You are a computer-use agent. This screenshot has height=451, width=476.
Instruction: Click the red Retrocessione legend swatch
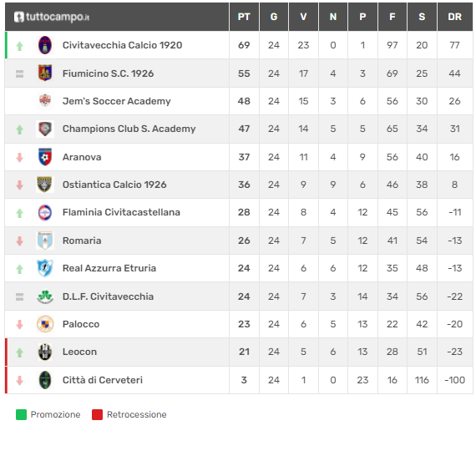coord(97,414)
